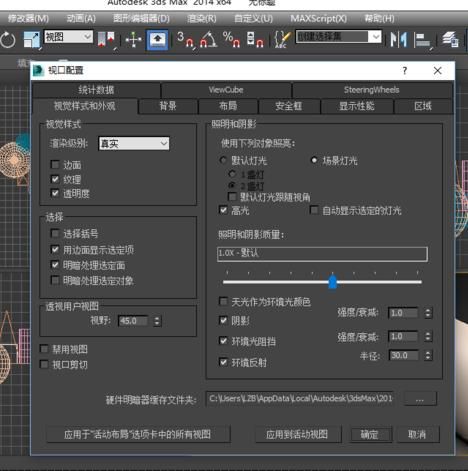Toggle Select and Manipulate icon

tap(134, 40)
